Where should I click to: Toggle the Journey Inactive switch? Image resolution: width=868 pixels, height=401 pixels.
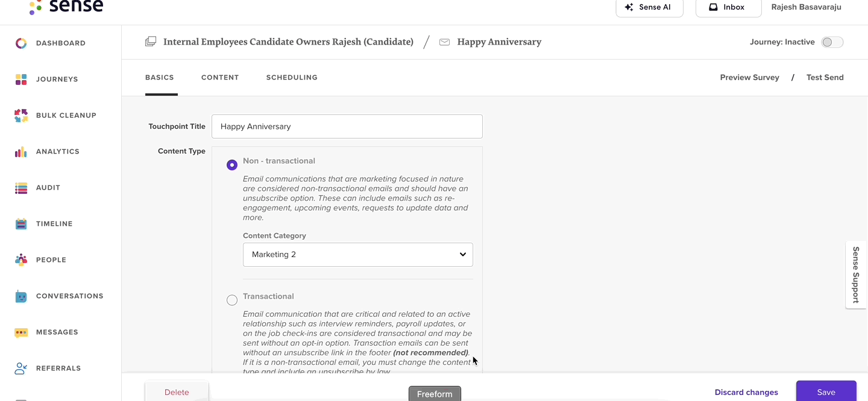832,42
